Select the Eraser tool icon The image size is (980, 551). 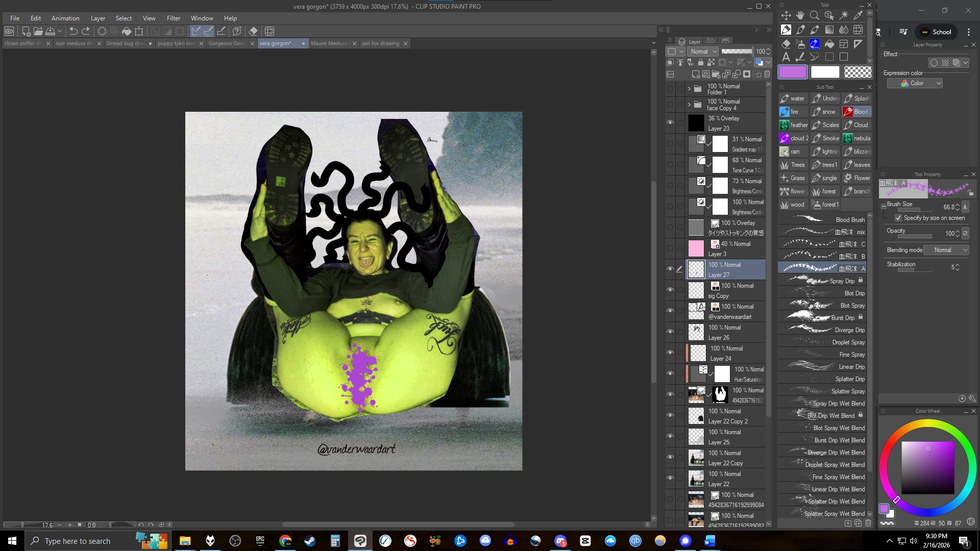(x=786, y=44)
